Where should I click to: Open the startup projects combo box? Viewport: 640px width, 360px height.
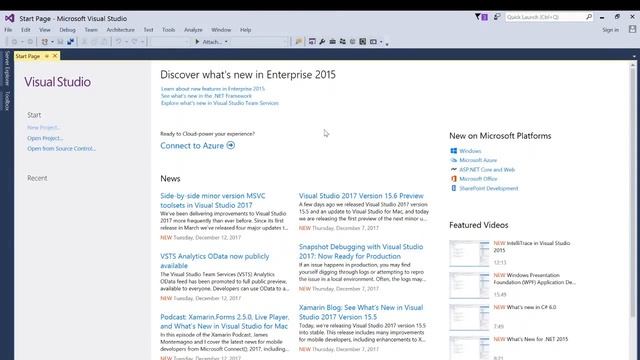260,42
